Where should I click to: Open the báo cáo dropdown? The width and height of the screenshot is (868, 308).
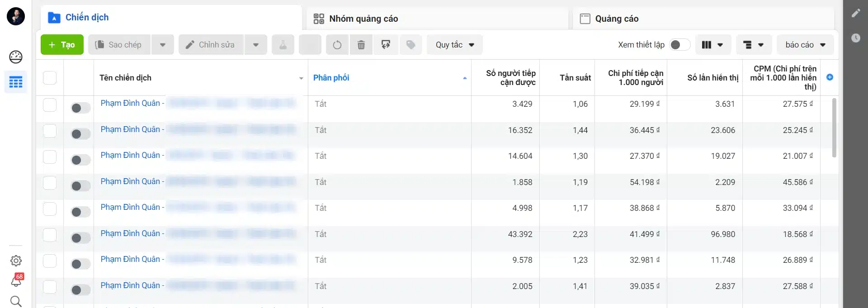pyautogui.click(x=806, y=45)
